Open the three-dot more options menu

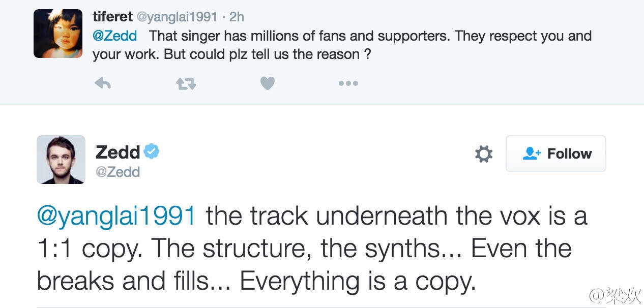[348, 83]
